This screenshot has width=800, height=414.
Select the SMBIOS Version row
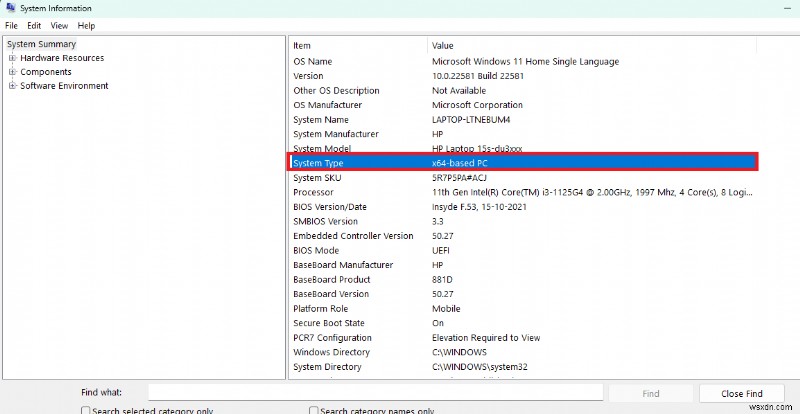[x=522, y=222]
